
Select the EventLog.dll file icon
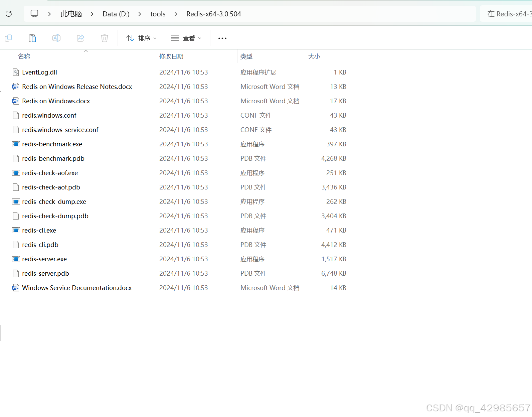16,72
